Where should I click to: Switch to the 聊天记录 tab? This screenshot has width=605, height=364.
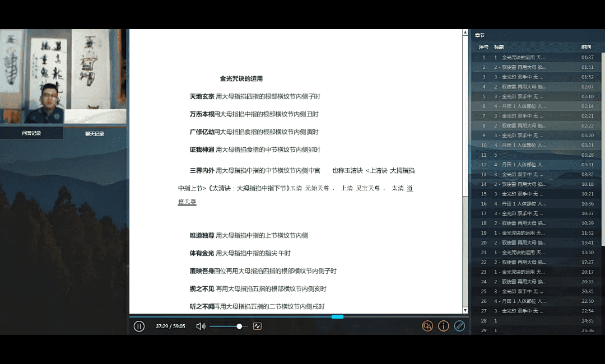point(95,133)
